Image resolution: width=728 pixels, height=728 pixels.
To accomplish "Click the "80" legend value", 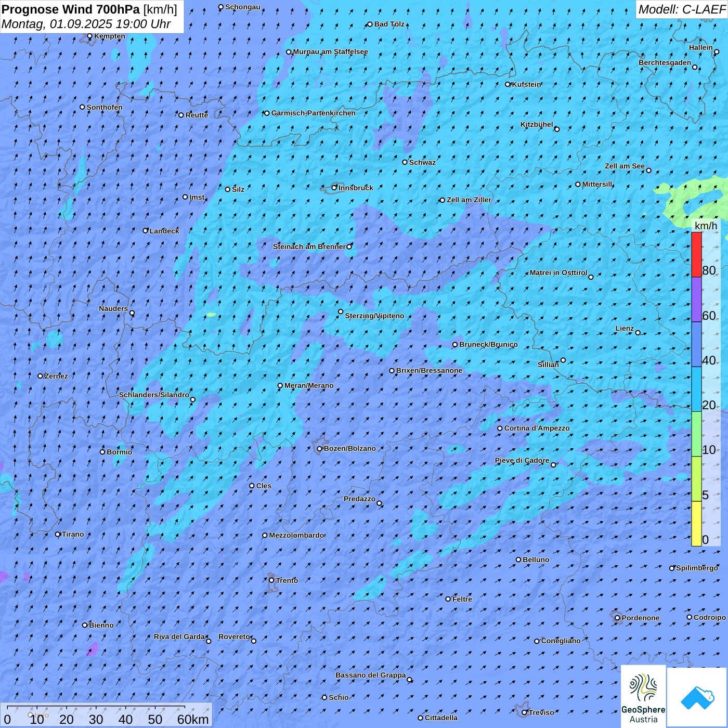I will tap(709, 270).
